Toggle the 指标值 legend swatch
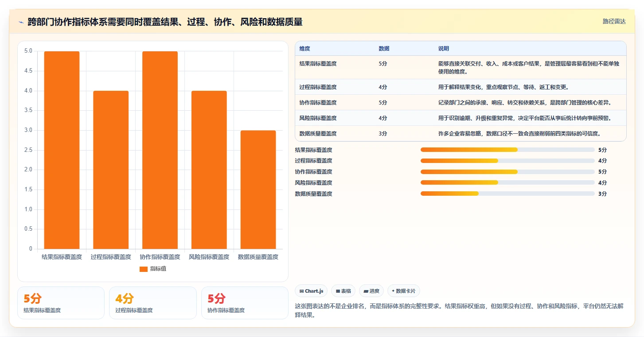Image resolution: width=644 pixels, height=337 pixels. [143, 269]
